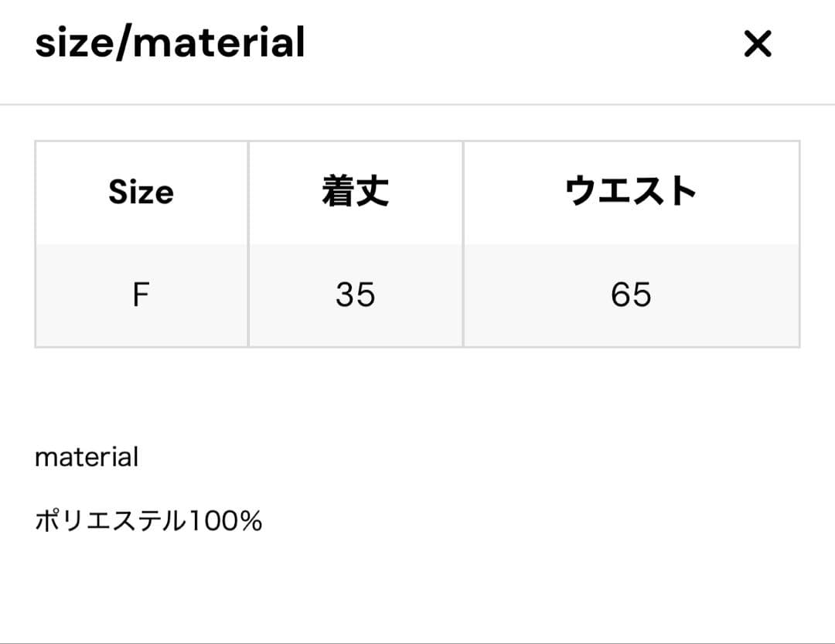This screenshot has height=644, width=835.
Task: Select the F size cell
Action: pyautogui.click(x=141, y=295)
